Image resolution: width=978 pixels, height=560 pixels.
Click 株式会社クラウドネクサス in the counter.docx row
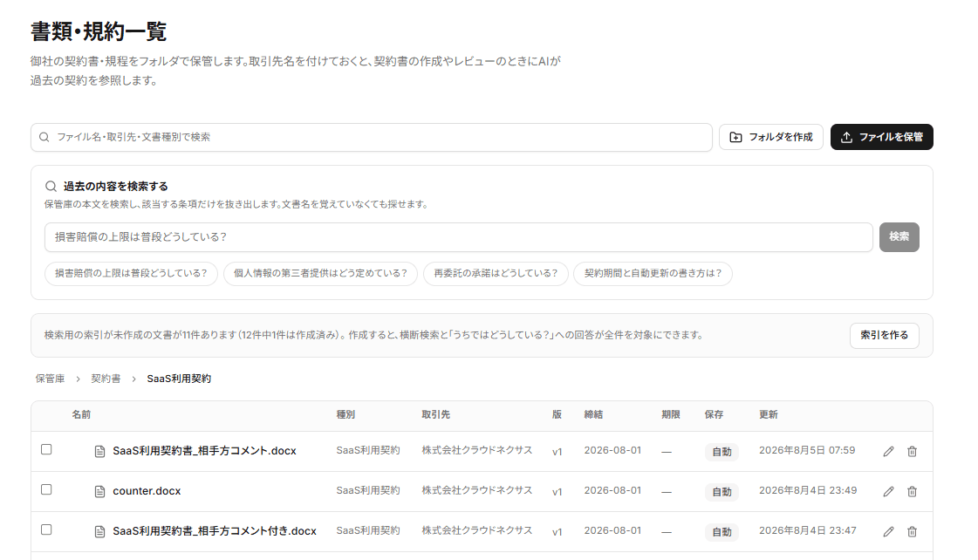pyautogui.click(x=477, y=490)
